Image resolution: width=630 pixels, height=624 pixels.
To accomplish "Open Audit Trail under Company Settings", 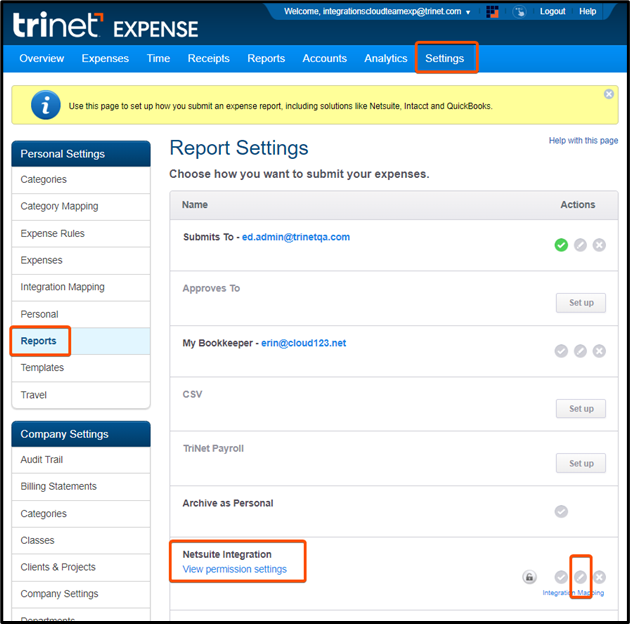I will pos(81,460).
